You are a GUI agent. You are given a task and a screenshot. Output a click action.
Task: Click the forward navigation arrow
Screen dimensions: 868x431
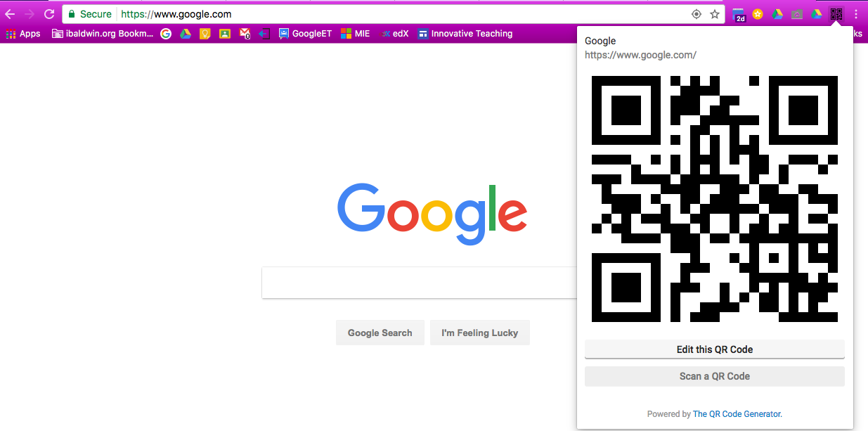[30, 14]
